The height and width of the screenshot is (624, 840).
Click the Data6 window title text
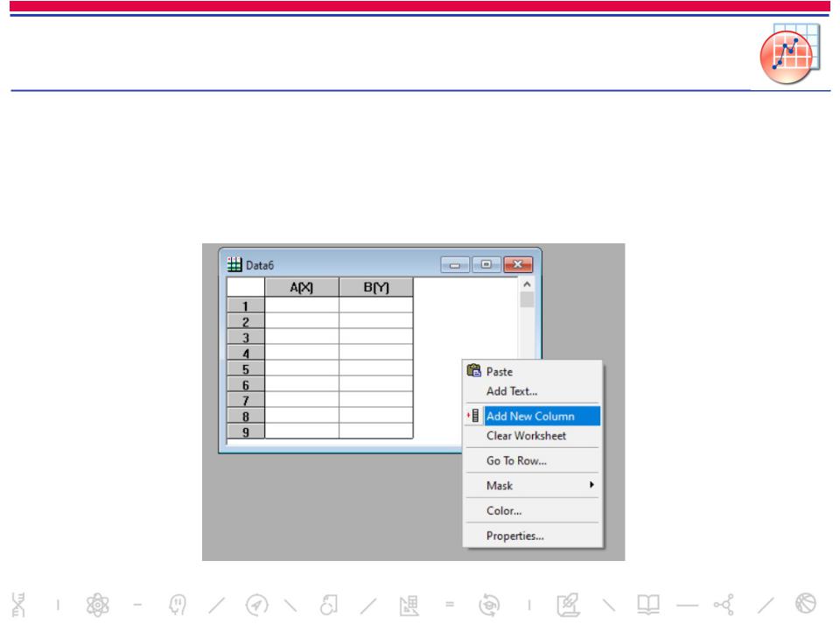click(x=260, y=265)
